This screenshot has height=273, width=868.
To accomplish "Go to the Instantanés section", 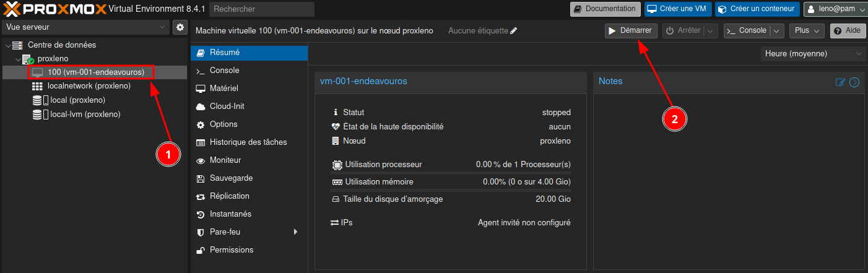I will pyautogui.click(x=230, y=214).
